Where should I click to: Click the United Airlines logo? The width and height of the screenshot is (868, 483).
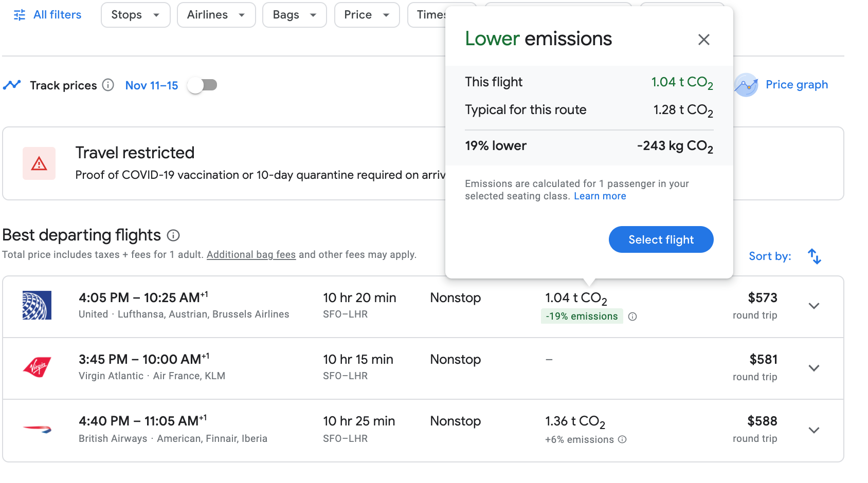[x=37, y=305]
